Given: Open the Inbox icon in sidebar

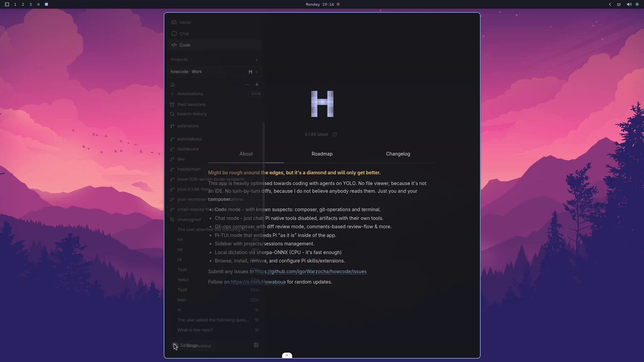Looking at the screenshot, I should click(174, 23).
